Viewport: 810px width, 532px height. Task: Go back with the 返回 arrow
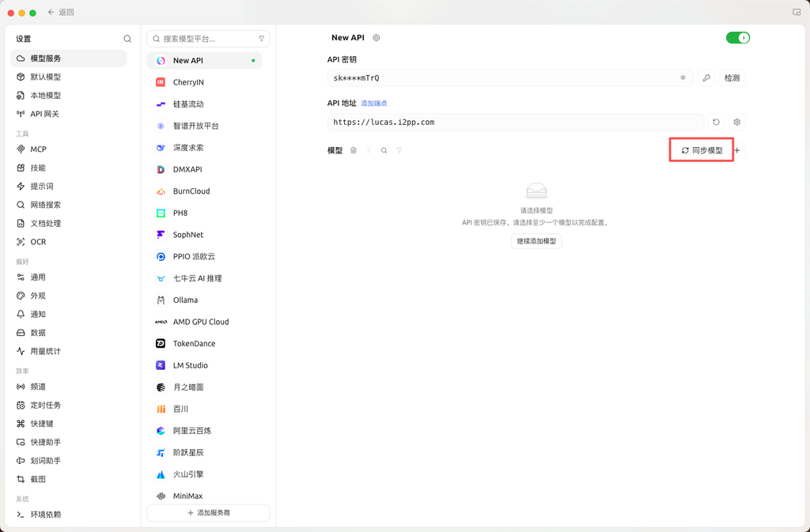[x=60, y=12]
